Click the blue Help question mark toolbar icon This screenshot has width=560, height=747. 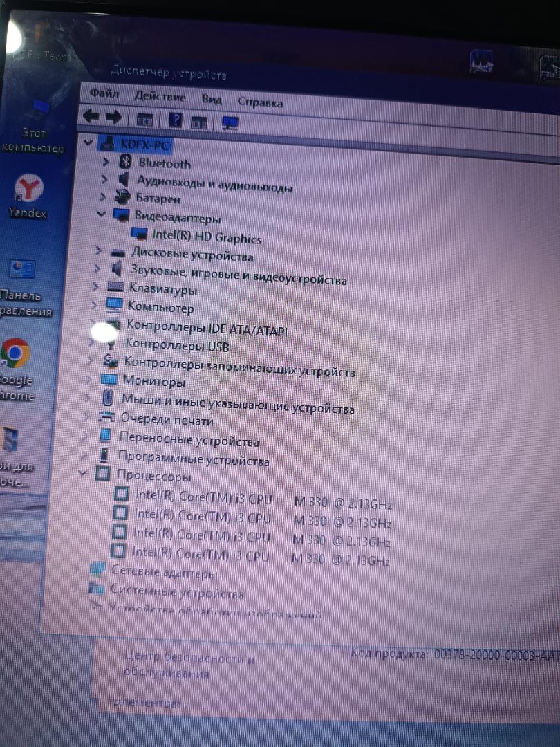coord(176,120)
